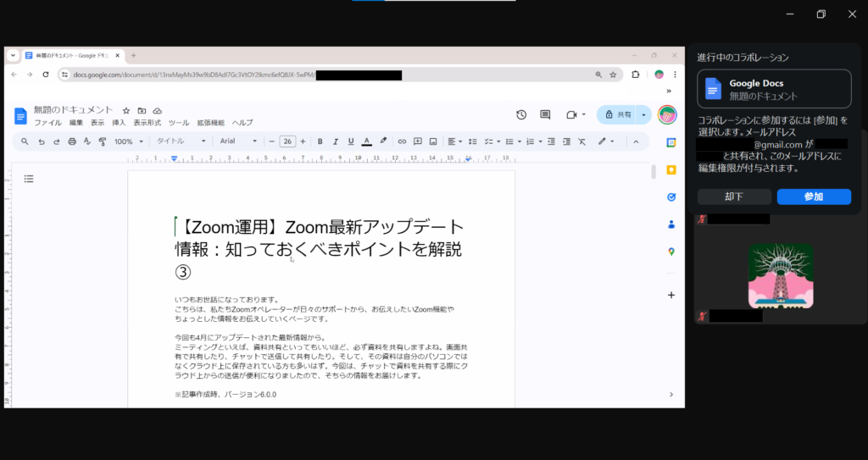
Task: Open the 100% zoom level dropdown
Action: (x=129, y=141)
